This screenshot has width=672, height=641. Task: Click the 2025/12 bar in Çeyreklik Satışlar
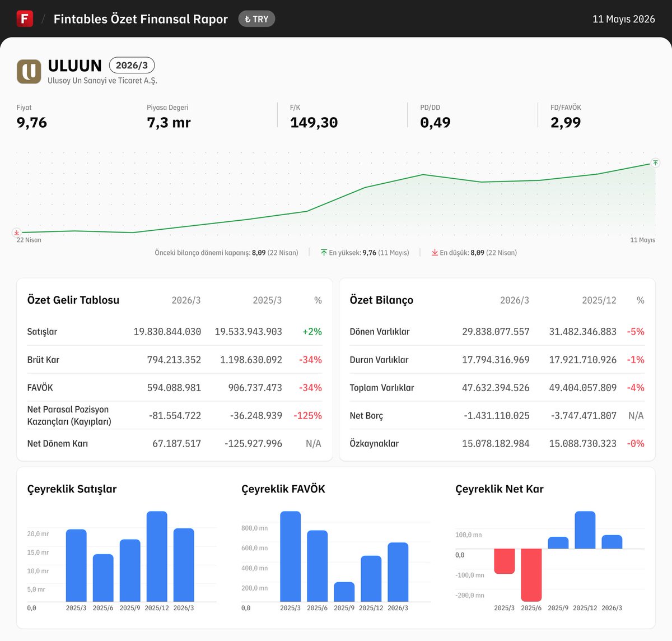(x=157, y=556)
